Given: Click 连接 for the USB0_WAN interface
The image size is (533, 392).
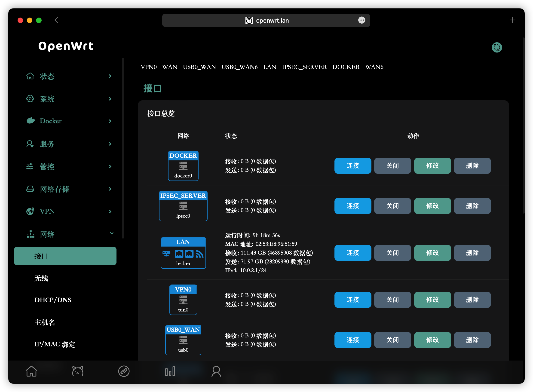Looking at the screenshot, I should [353, 340].
